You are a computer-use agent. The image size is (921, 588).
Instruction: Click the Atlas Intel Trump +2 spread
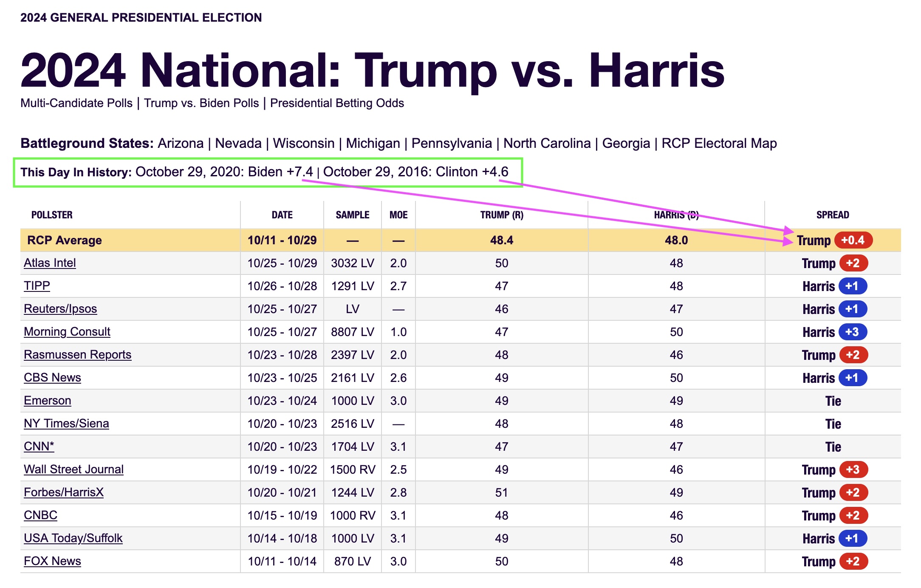[835, 263]
